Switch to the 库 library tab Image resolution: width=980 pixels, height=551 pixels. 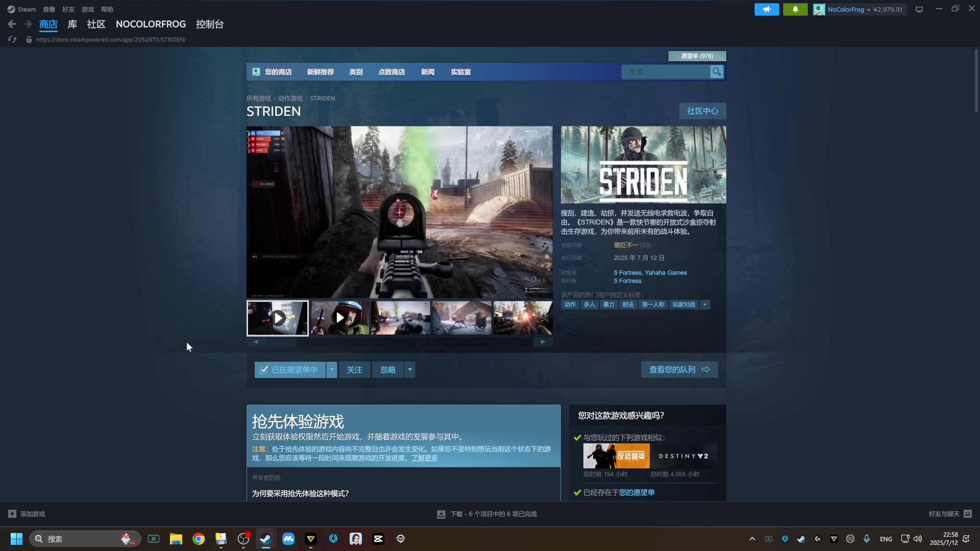tap(72, 24)
